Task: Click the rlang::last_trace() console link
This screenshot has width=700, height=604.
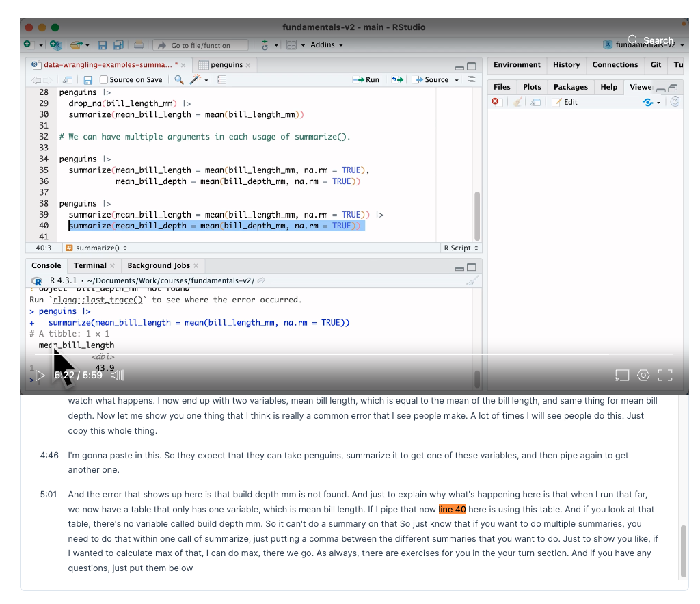Action: coord(98,300)
